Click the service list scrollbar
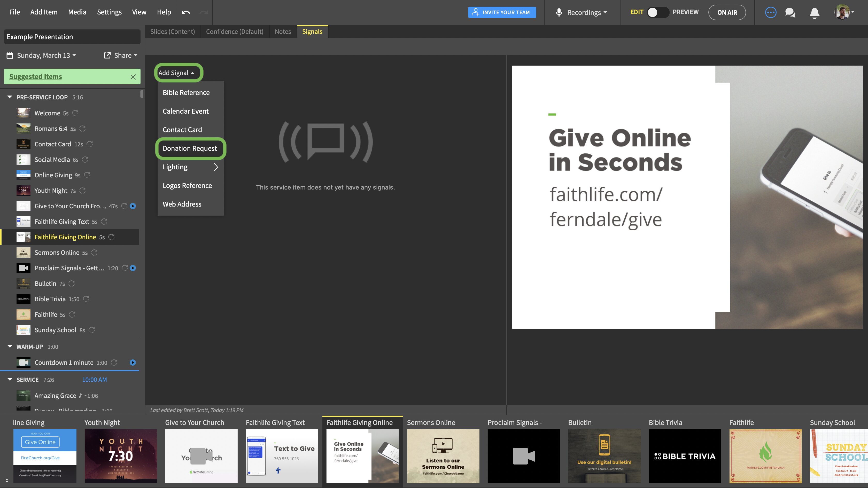Viewport: 868px width, 488px height. coord(142,94)
